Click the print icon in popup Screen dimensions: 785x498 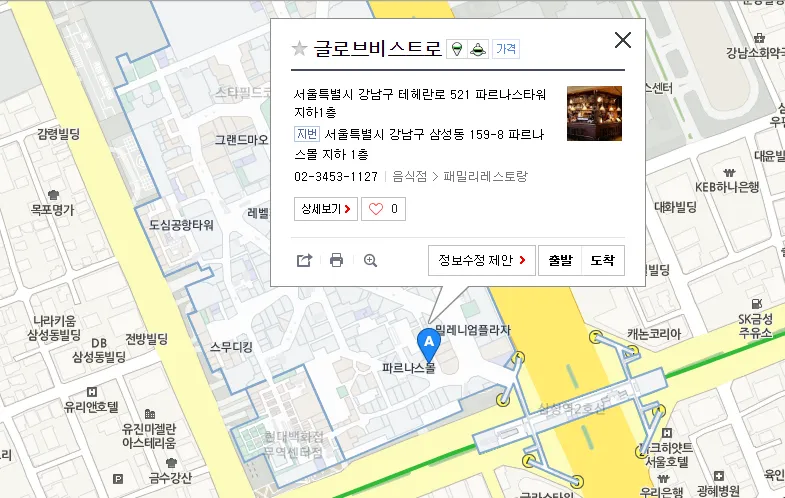coord(336,260)
